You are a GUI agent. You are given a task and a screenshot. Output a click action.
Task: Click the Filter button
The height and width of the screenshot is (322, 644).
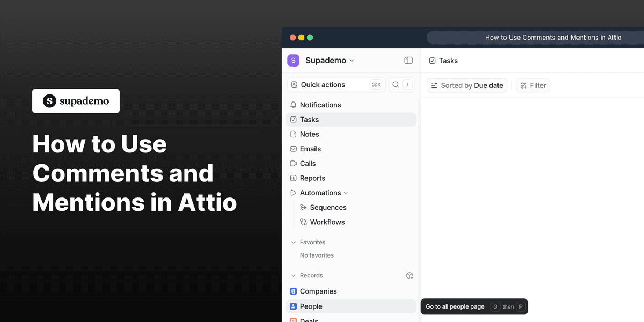[532, 85]
